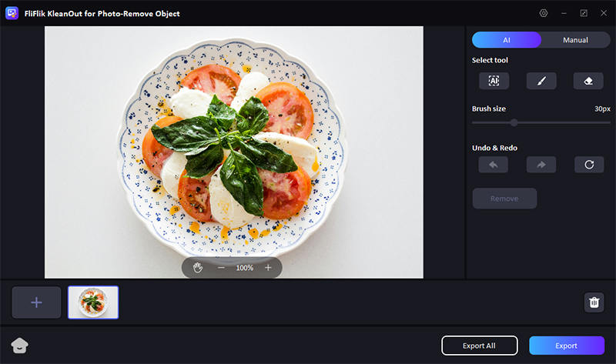The height and width of the screenshot is (364, 616).
Task: Switch to AI mode
Action: coord(507,40)
